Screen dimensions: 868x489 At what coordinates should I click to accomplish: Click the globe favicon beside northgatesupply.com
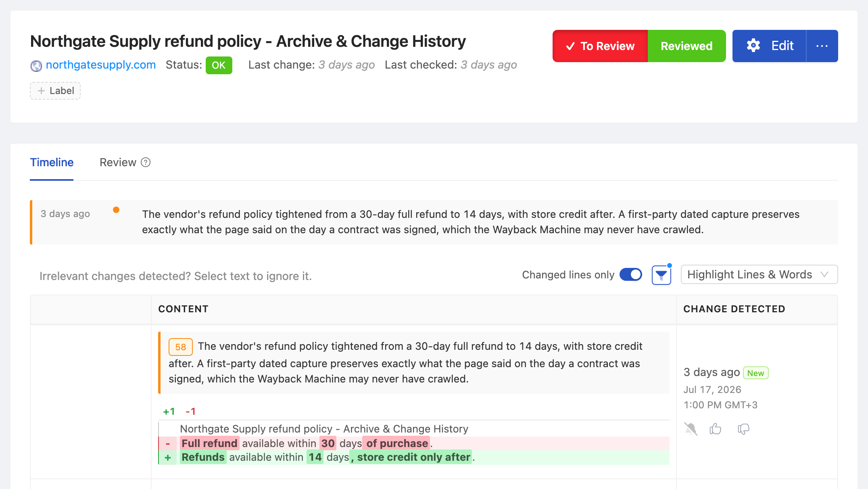36,65
